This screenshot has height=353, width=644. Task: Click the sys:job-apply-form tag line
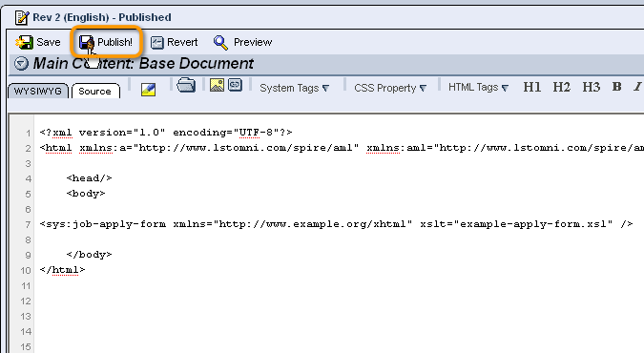coord(337,224)
